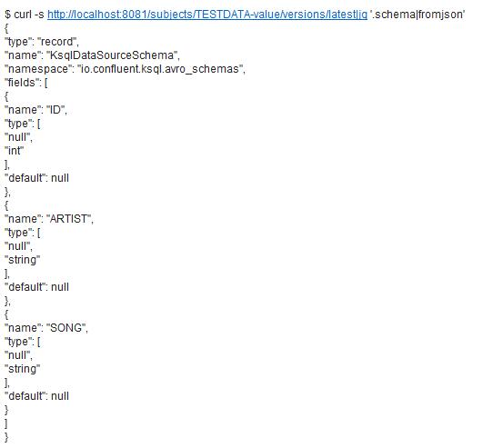Click the "type": [ line under ARTIST
The width and height of the screenshot is (503, 448).
23,233
